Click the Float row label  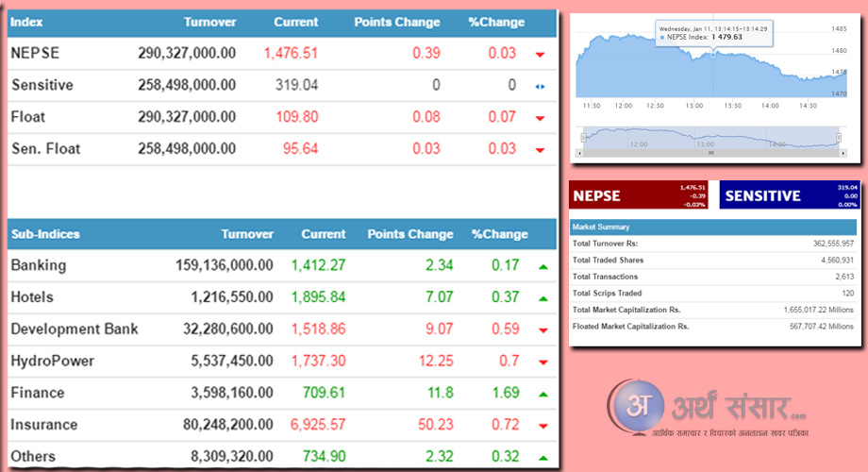pos(27,117)
